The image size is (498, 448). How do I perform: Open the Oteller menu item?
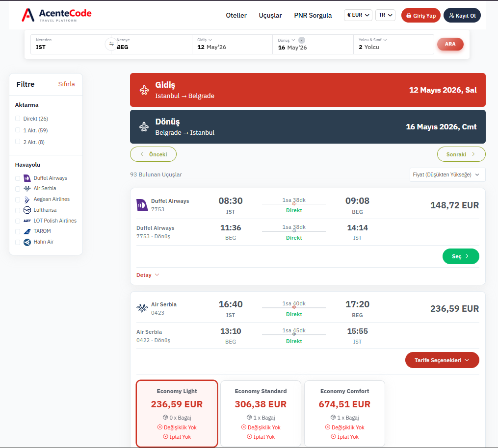(x=236, y=15)
